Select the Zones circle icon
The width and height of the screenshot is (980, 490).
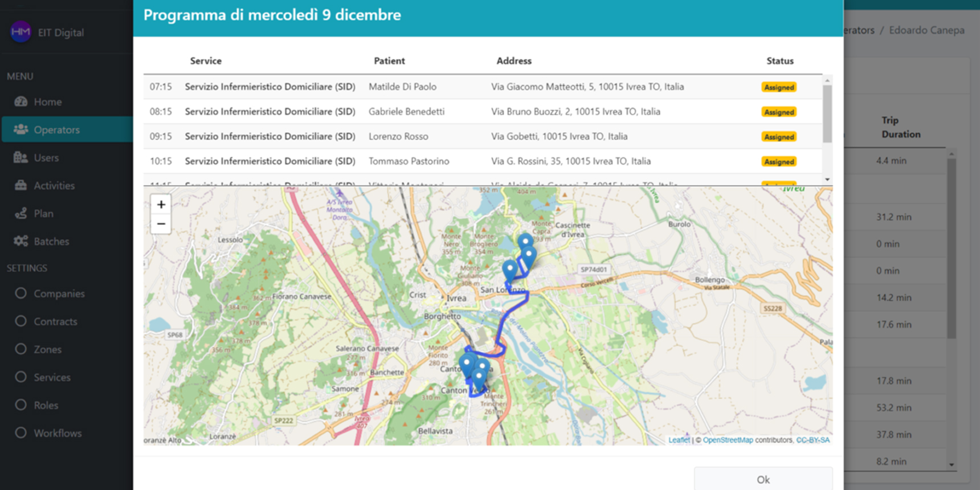pos(21,349)
